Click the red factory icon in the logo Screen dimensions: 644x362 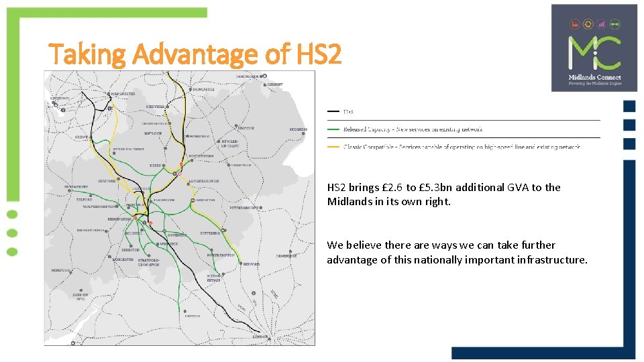click(x=575, y=24)
